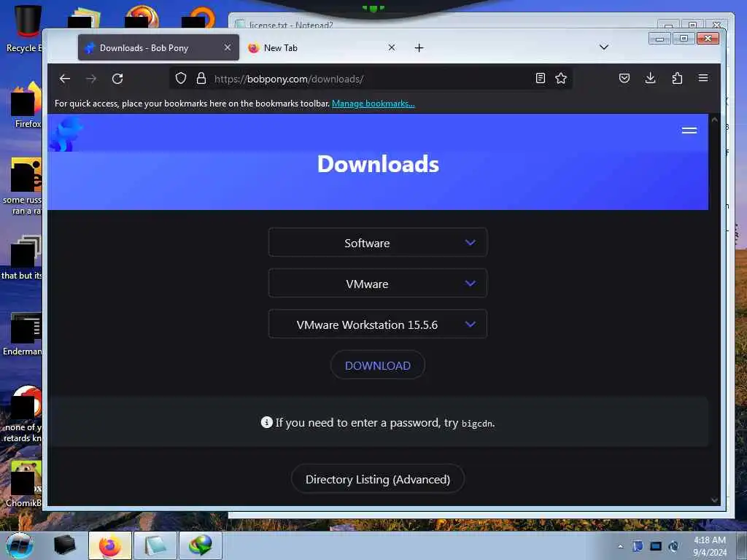Open the Pocket save icon
This screenshot has height=560, width=747.
(624, 78)
